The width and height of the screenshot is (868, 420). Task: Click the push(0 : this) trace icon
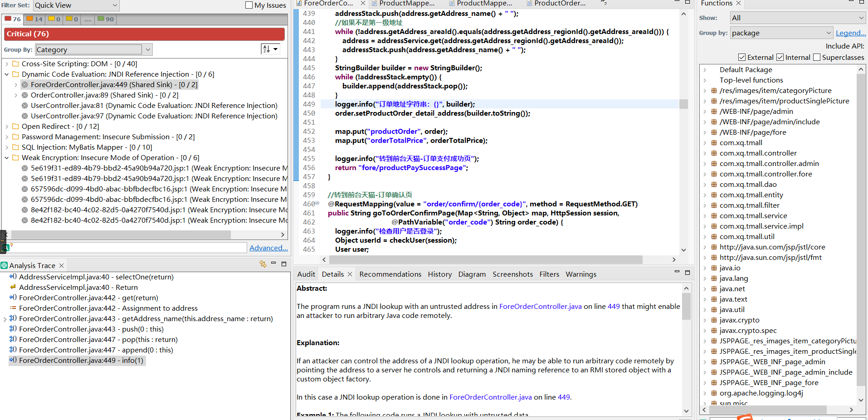coord(13,329)
